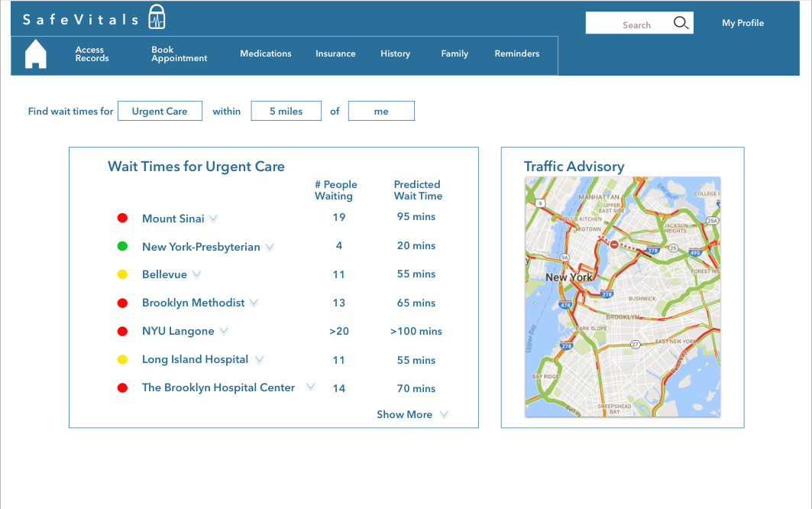The image size is (812, 509).
Task: Open the History menu item
Action: coord(395,53)
